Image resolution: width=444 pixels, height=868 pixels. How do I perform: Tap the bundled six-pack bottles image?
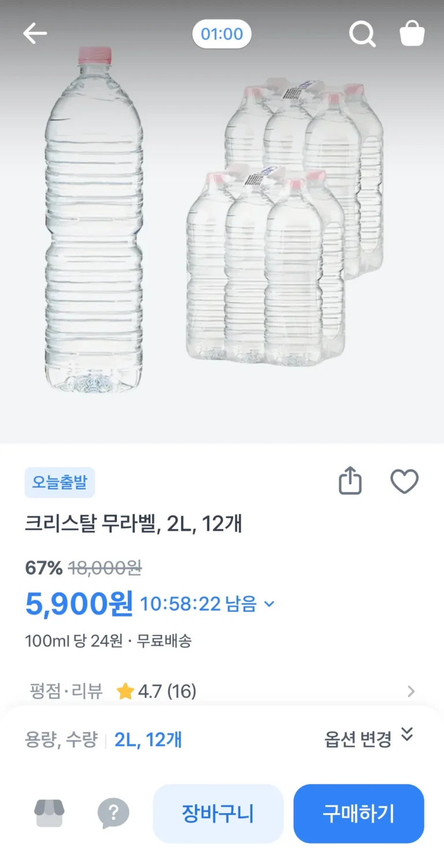tap(283, 226)
